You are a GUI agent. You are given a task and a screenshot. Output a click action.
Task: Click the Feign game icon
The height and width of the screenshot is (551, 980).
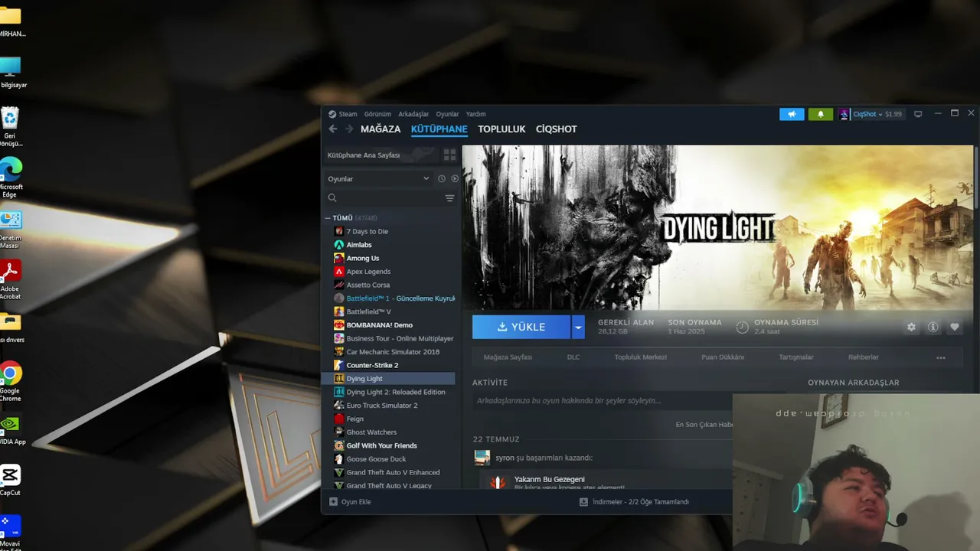click(339, 419)
